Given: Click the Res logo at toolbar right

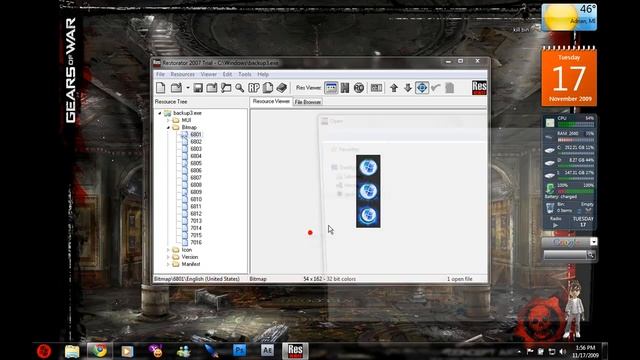Looking at the screenshot, I should [x=479, y=87].
